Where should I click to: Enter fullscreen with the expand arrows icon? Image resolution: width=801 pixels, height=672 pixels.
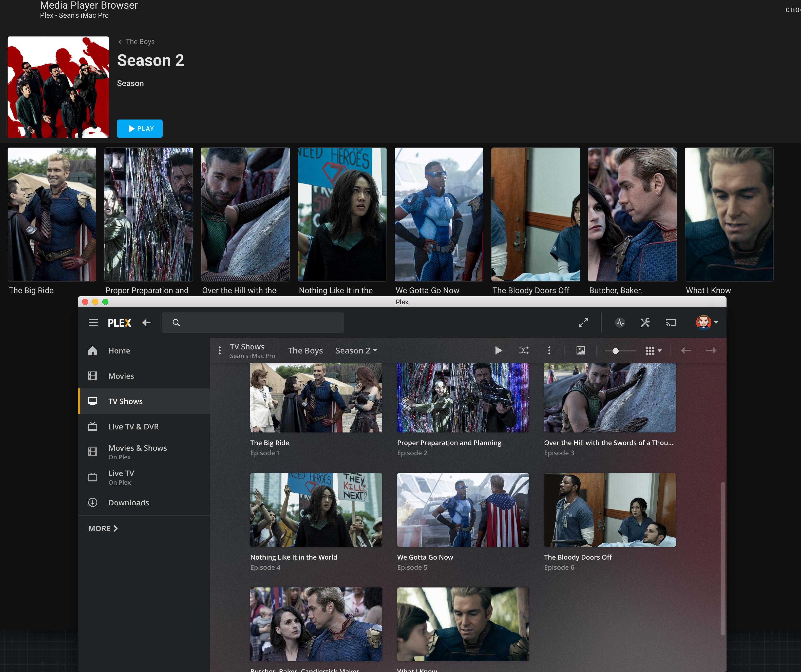(x=583, y=323)
